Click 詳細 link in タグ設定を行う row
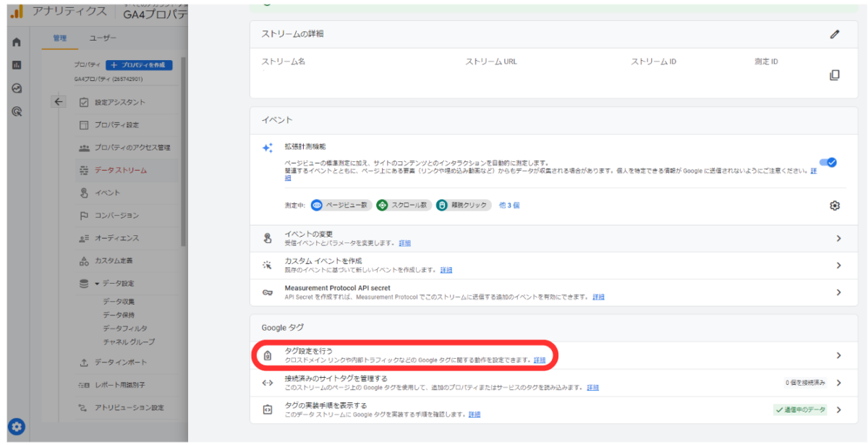This screenshot has width=868, height=445. (x=540, y=360)
